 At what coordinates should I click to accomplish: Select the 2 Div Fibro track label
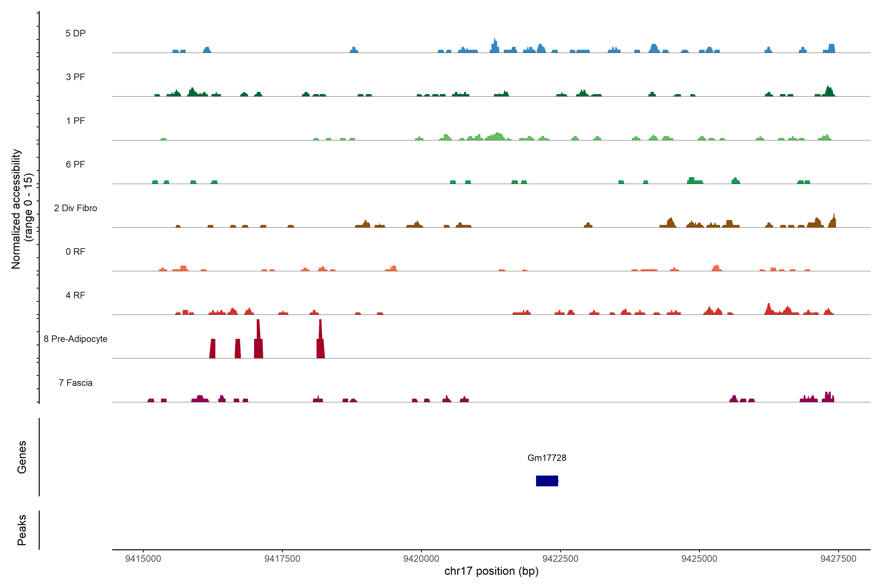coord(75,208)
